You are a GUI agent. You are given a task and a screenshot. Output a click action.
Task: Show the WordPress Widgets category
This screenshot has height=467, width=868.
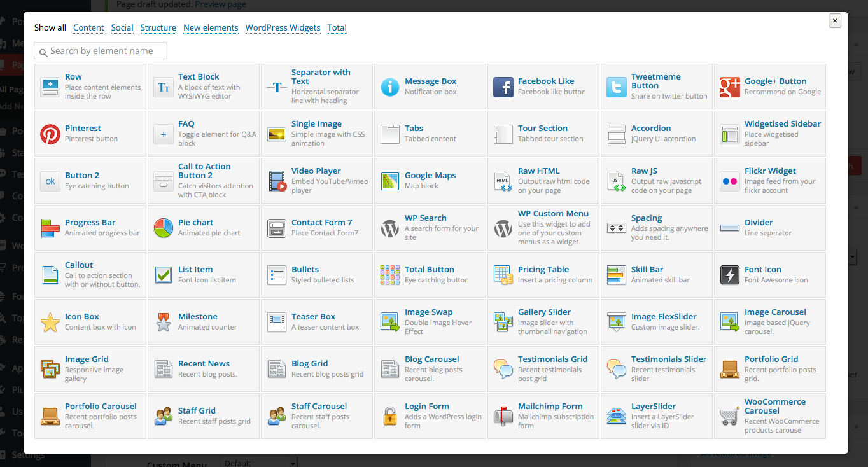click(x=283, y=27)
